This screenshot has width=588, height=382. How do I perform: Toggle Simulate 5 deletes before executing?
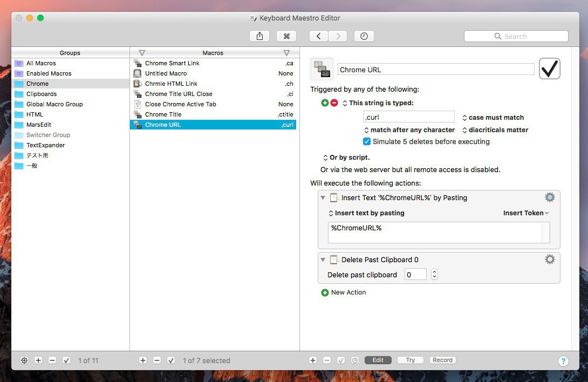point(367,142)
